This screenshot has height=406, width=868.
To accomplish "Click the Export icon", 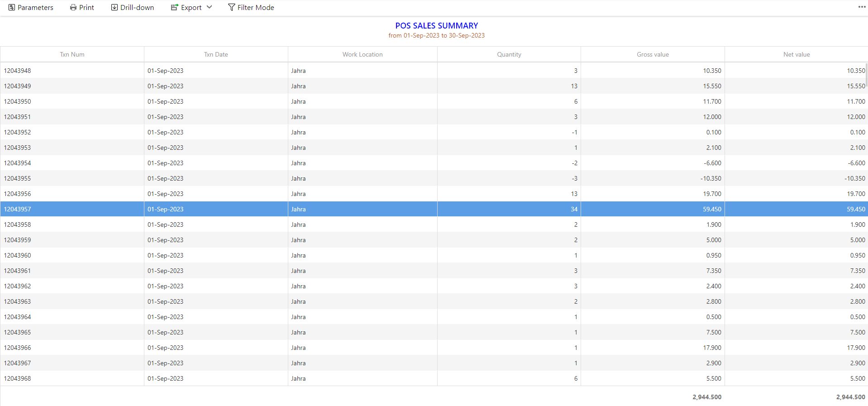I will click(x=174, y=8).
